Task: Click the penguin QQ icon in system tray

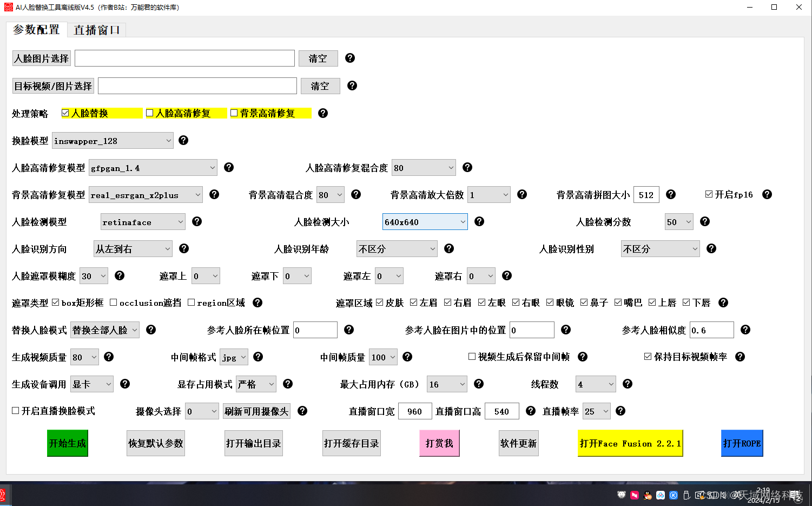Action: click(648, 495)
